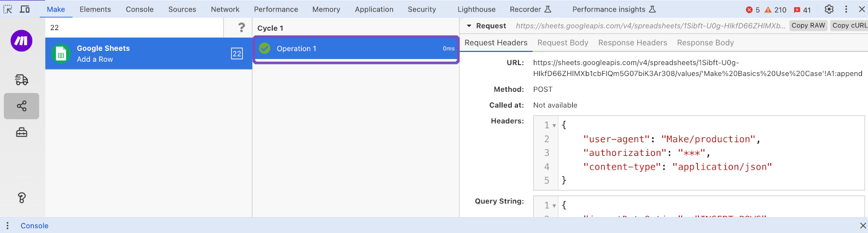The width and height of the screenshot is (868, 233).
Task: Click the search field containing 22
Action: (x=134, y=27)
